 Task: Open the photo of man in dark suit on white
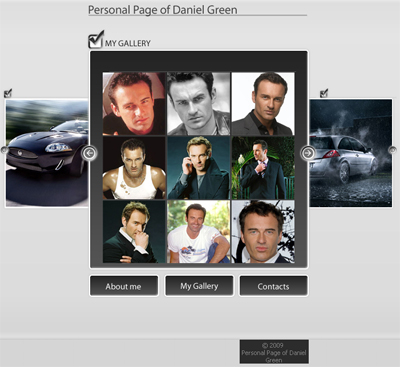tap(263, 104)
